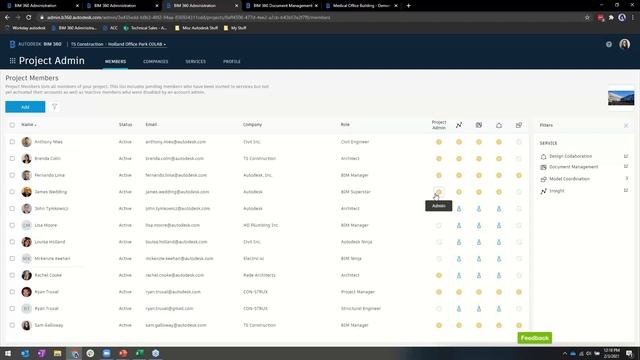The image size is (640, 360).
Task: Click Rachel Cooke's Document Management member icon
Action: click(x=479, y=276)
